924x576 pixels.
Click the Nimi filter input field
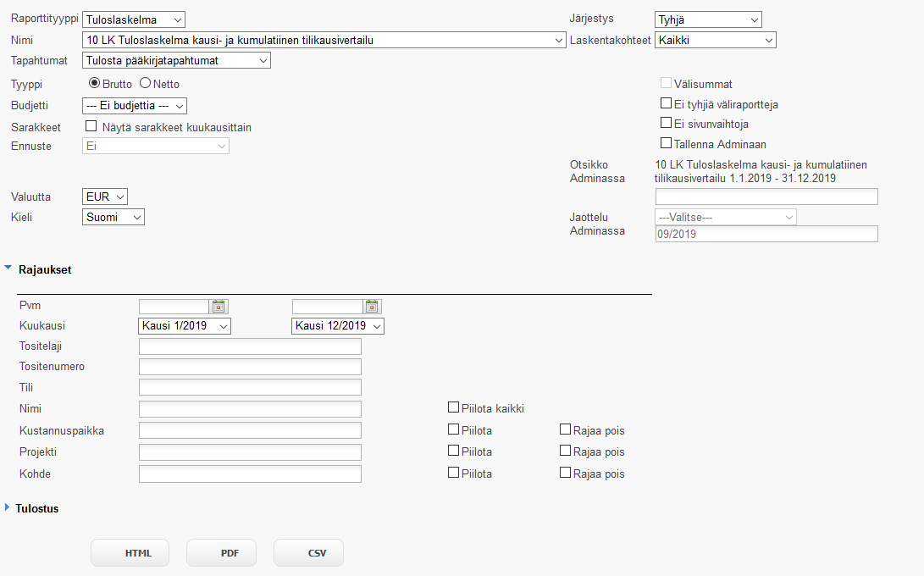tap(250, 409)
